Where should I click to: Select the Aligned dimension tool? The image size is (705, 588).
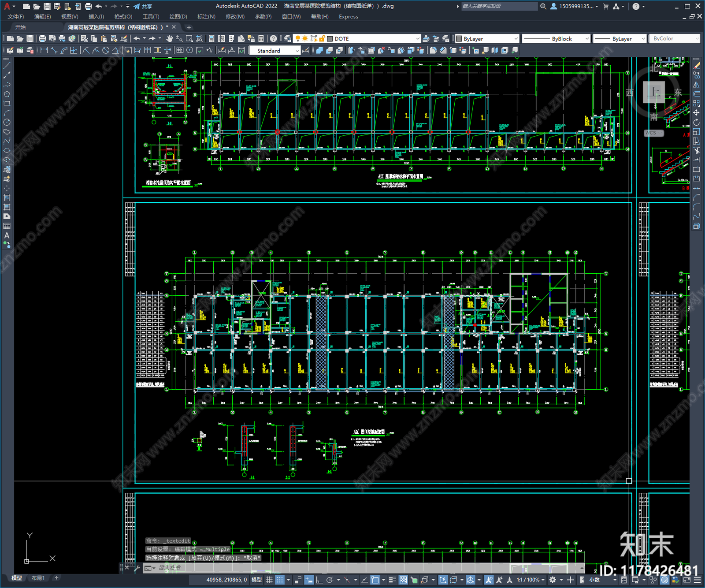coord(54,50)
